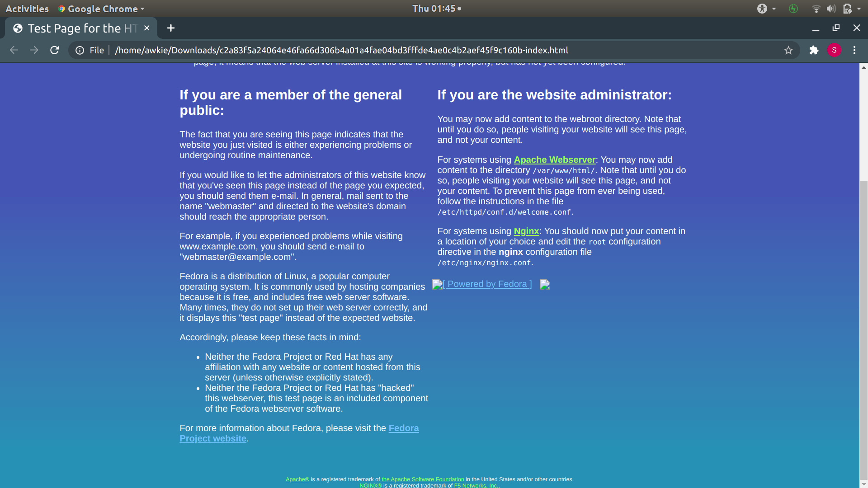This screenshot has height=488, width=868.
Task: Open the NGINX® footer link
Action: (x=371, y=485)
